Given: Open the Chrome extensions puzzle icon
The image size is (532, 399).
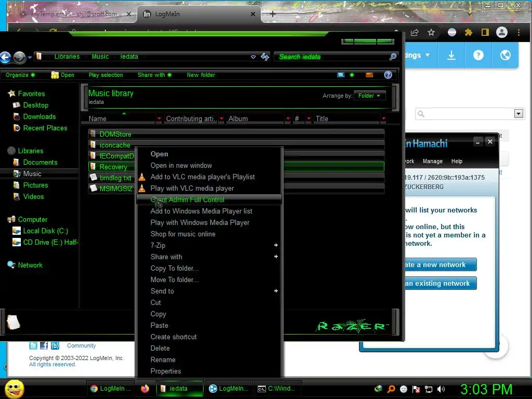Looking at the screenshot, I should point(468,33).
